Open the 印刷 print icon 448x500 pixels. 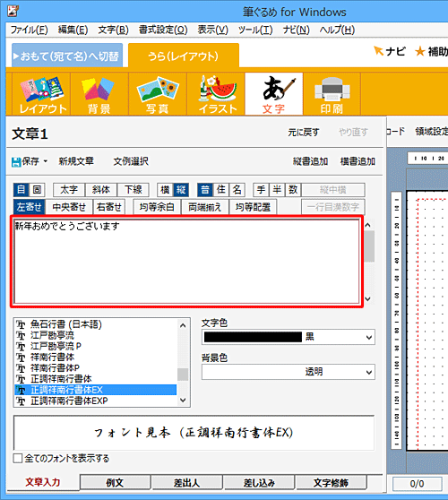point(332,94)
